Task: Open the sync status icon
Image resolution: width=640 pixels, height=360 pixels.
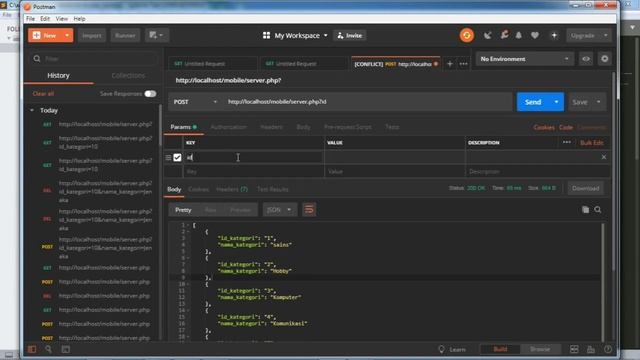Action: [467, 36]
